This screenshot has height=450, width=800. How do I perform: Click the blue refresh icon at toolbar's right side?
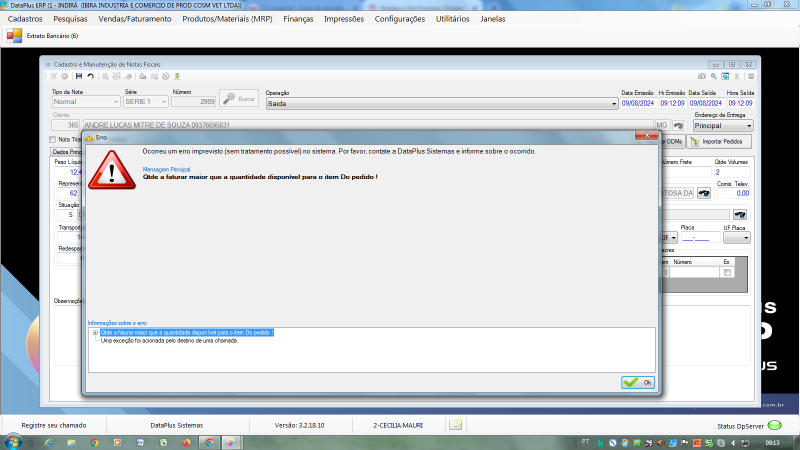click(725, 77)
